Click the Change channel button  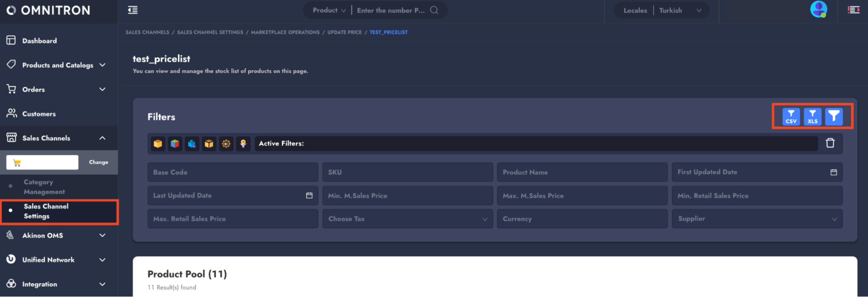pos(99,162)
